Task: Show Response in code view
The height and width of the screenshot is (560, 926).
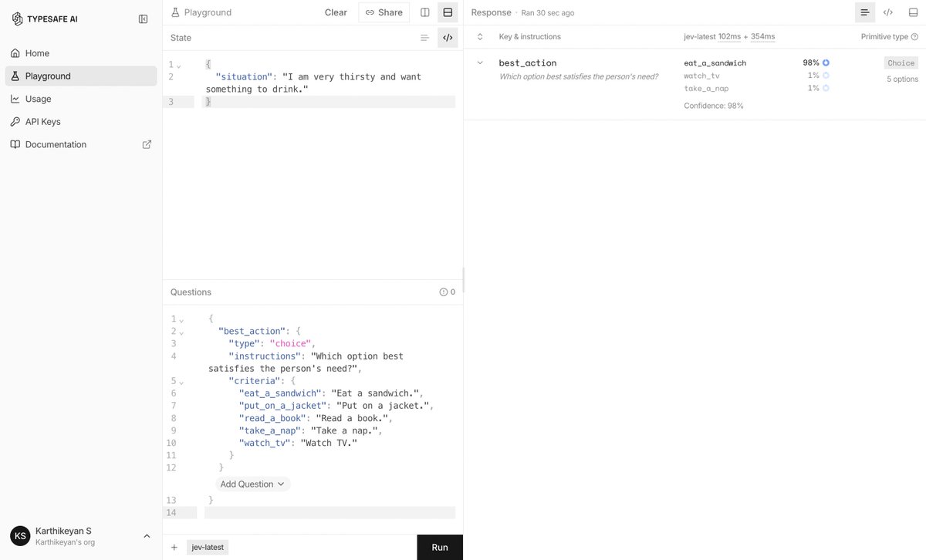Action: point(888,12)
